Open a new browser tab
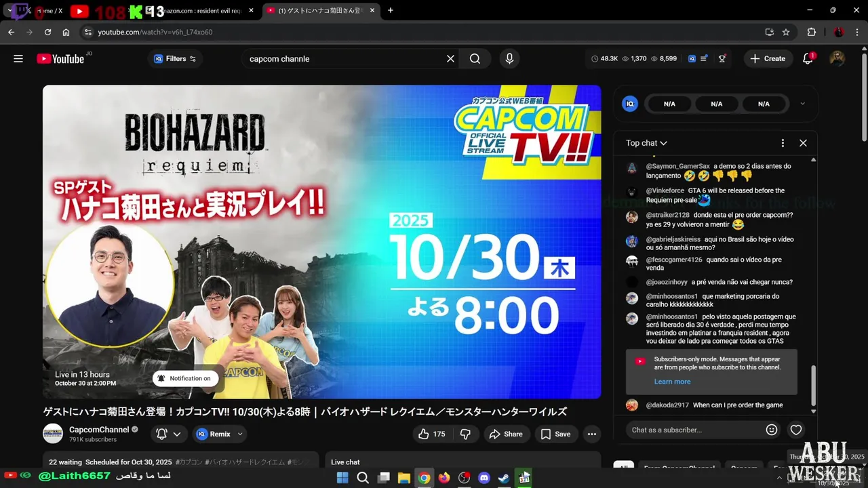This screenshot has width=868, height=488. point(391,11)
